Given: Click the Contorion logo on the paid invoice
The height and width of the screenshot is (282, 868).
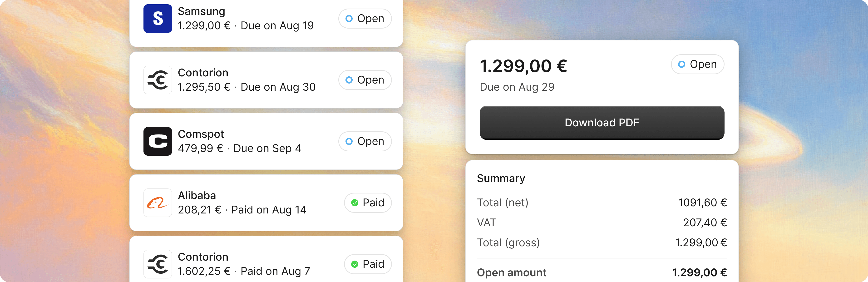Looking at the screenshot, I should 158,264.
